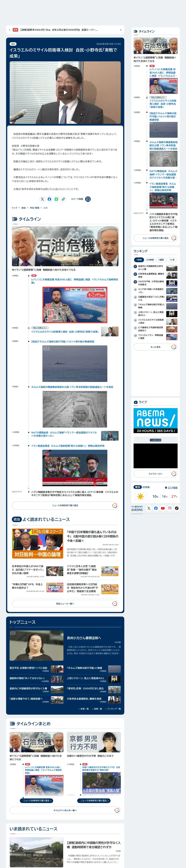Open ranking item 川栄李奈＆廣瀬智紀、離婚を発表
The image size is (186, 868).
click(155, 275)
